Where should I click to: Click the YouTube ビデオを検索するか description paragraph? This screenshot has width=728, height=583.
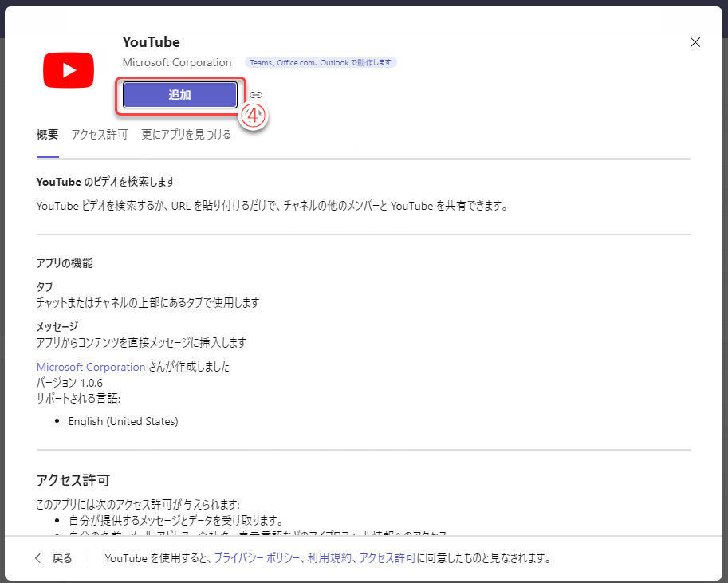tap(272, 206)
